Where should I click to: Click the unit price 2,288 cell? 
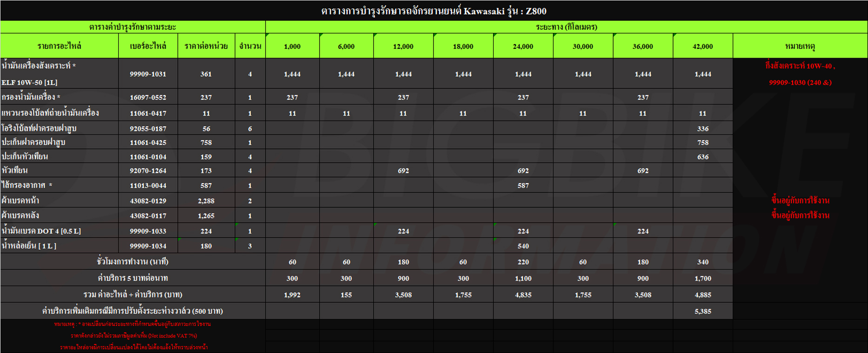tap(206, 200)
